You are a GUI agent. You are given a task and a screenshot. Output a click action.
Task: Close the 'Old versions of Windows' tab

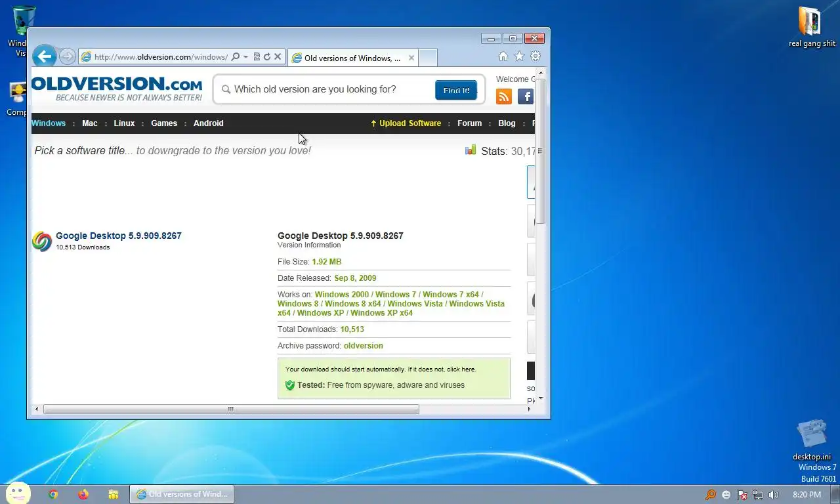411,58
